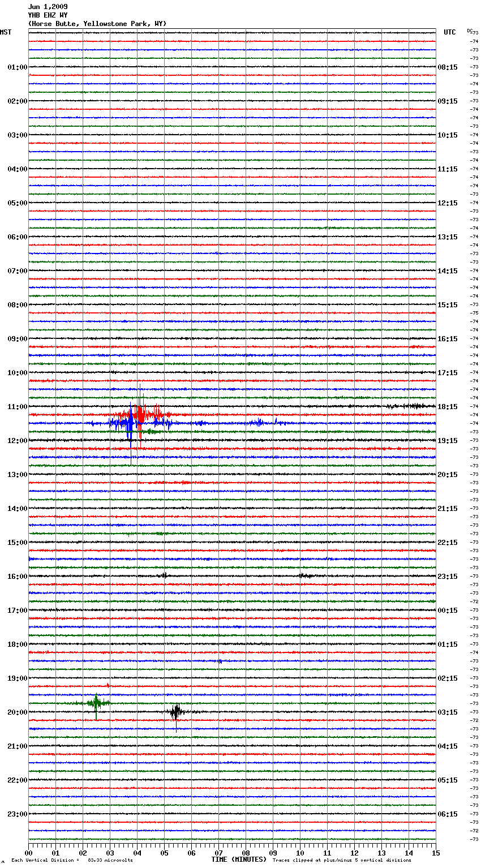Select the 22:00 MST time label

click(x=18, y=780)
